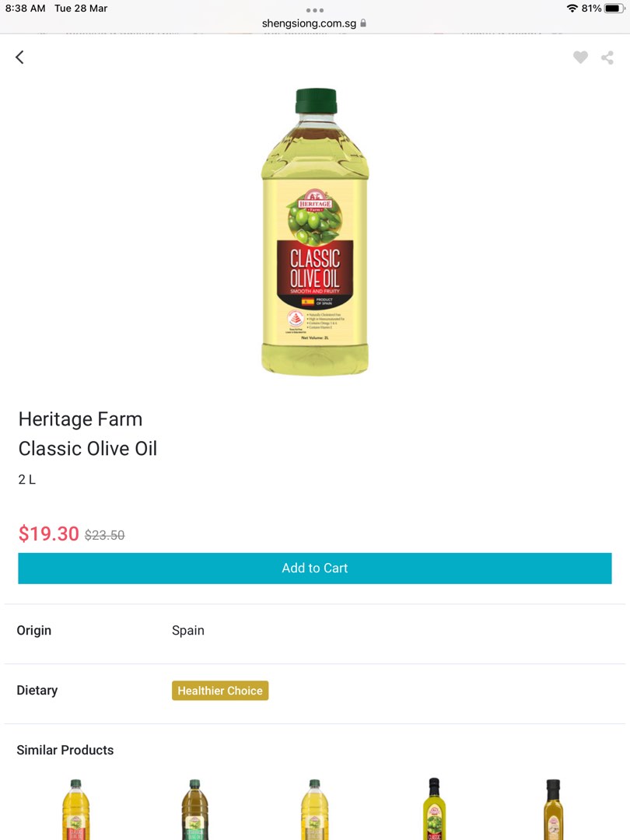Open the last similar product on the right
Viewport: 630px width, 840px height.
click(554, 809)
